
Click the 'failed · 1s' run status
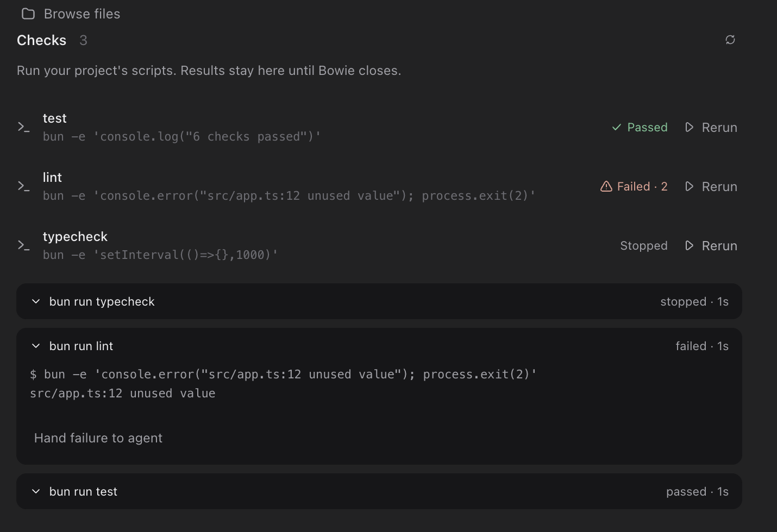(x=702, y=346)
